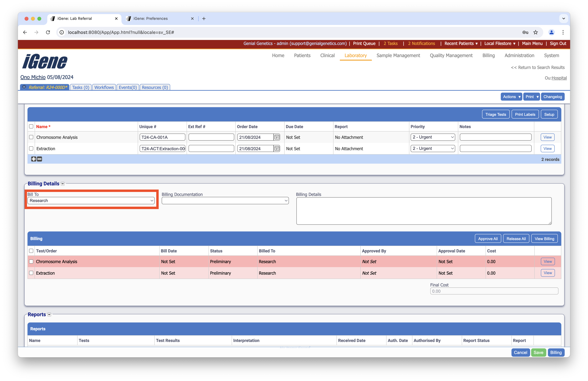Reload the page in the browser
The image size is (588, 381).
click(x=48, y=32)
